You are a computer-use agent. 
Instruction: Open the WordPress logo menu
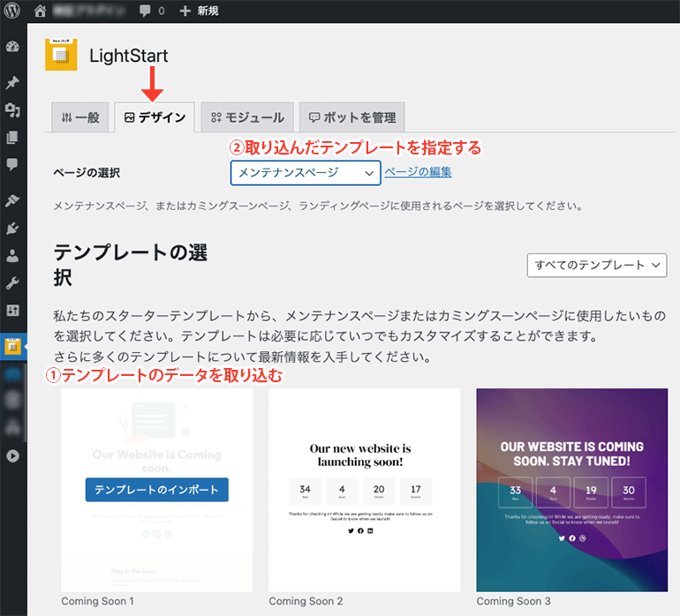tap(12, 11)
